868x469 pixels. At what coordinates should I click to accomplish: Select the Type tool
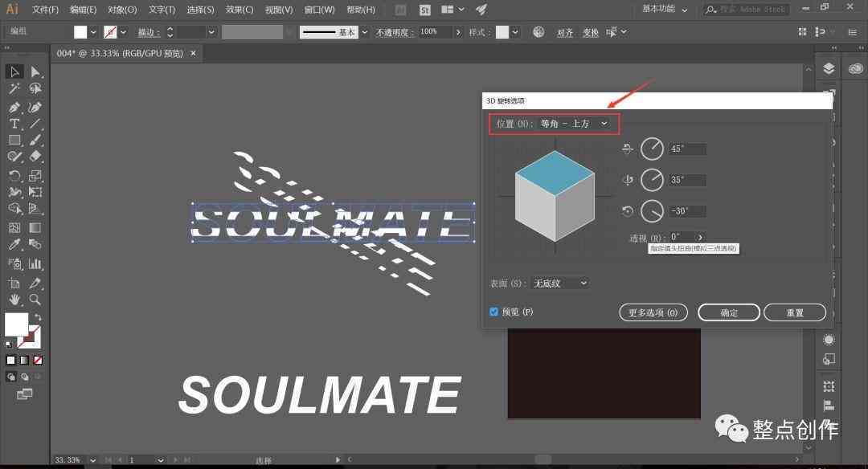[x=14, y=124]
